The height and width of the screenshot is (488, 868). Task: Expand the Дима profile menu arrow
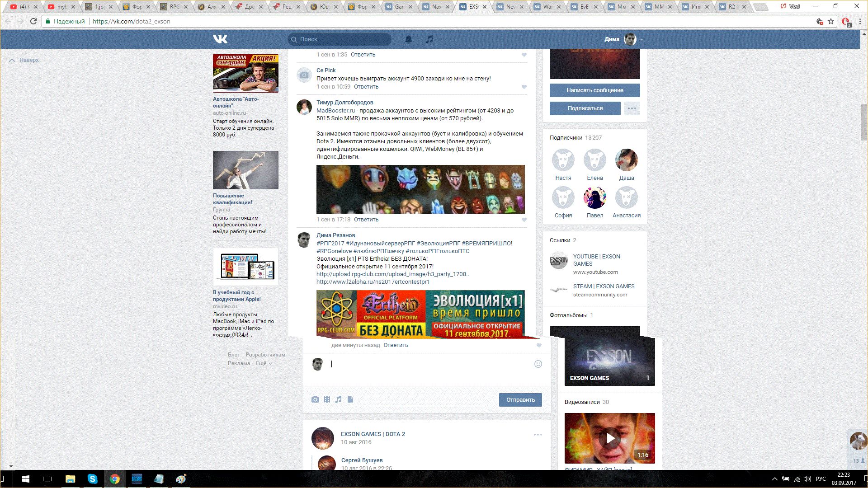(641, 40)
